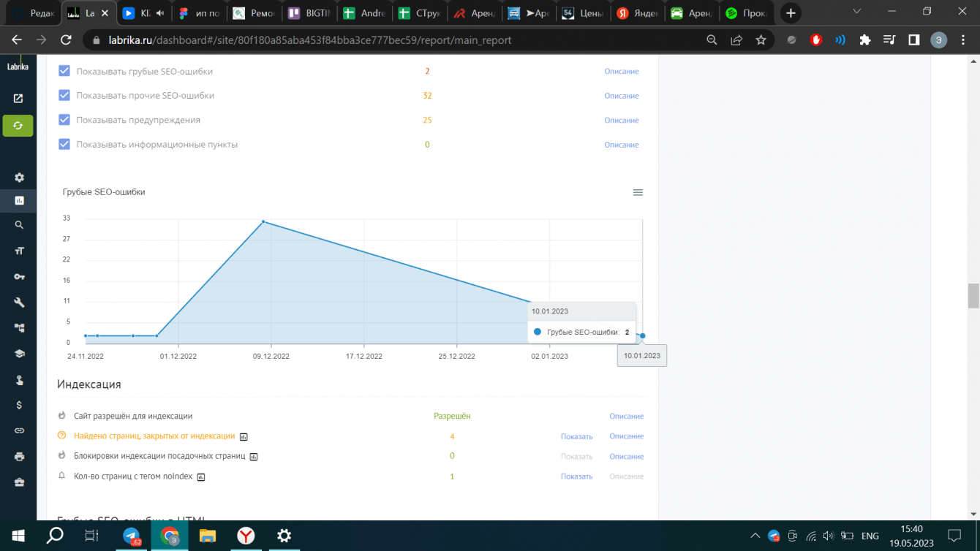
Task: Open 'Описание' for информационные пункты row
Action: click(x=622, y=145)
